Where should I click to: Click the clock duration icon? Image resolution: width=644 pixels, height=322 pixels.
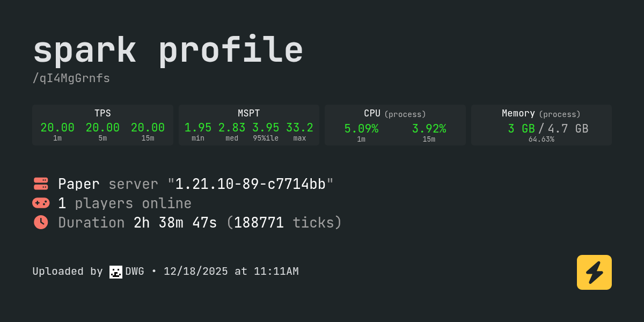pos(41,222)
